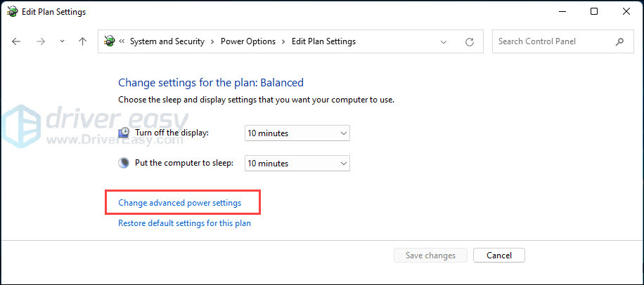Click the Refresh button in address bar
This screenshot has height=285, width=644.
[469, 41]
